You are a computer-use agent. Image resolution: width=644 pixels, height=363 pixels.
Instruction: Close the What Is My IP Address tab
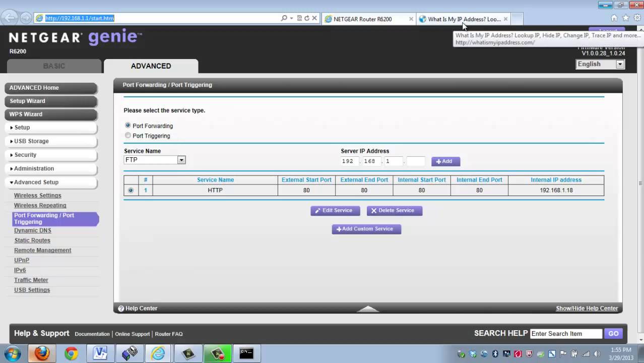[x=505, y=19]
